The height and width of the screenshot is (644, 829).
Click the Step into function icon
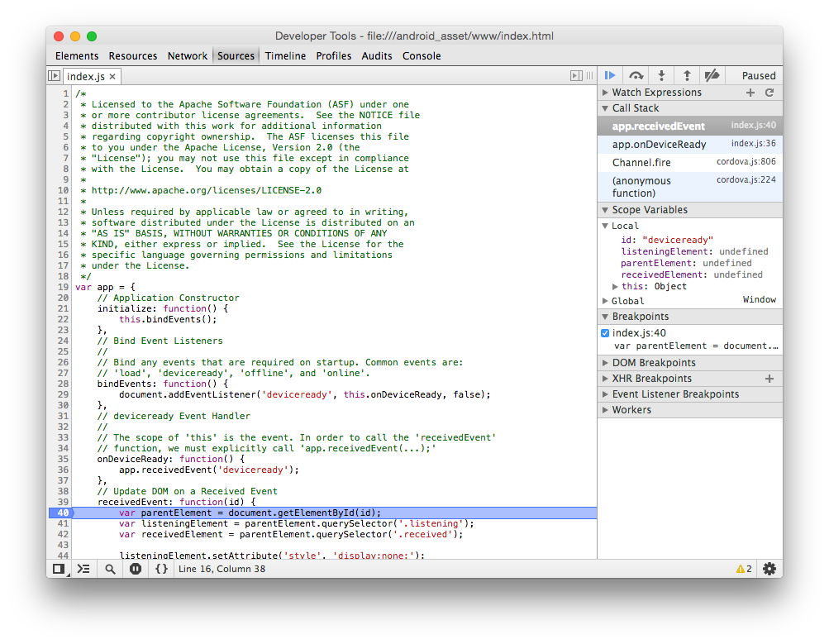[661, 75]
